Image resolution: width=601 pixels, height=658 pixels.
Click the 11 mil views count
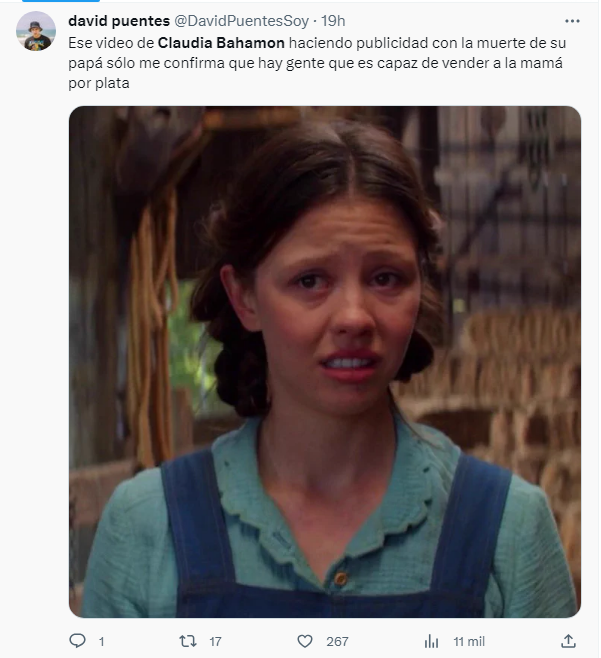pyautogui.click(x=469, y=642)
